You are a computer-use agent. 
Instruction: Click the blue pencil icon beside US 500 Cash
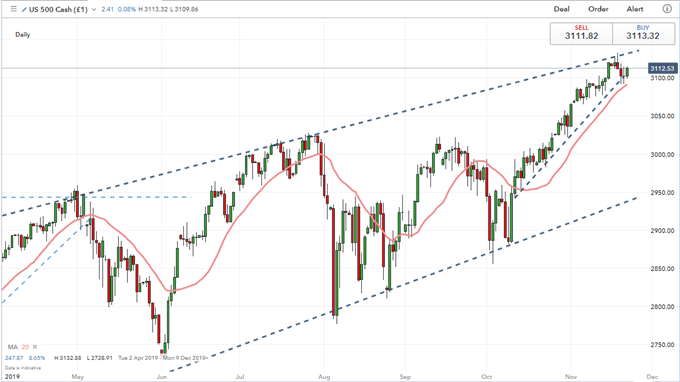pyautogui.click(x=24, y=9)
